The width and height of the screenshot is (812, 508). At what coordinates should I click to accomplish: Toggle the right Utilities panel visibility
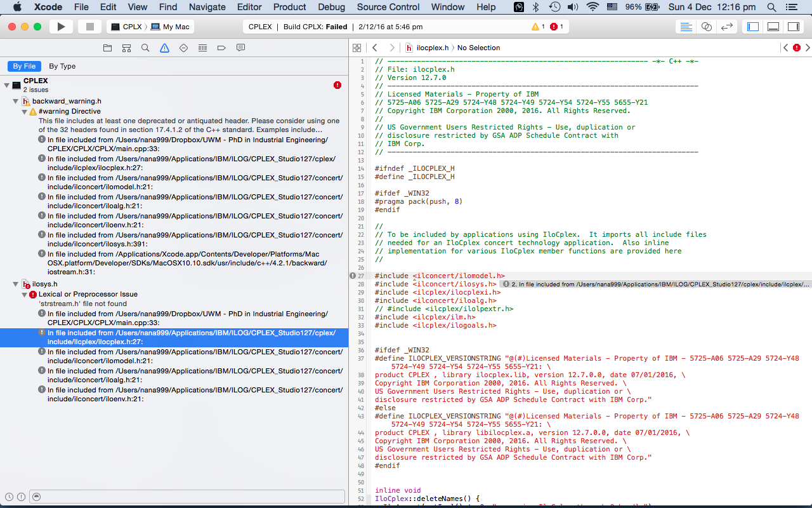[x=793, y=27]
